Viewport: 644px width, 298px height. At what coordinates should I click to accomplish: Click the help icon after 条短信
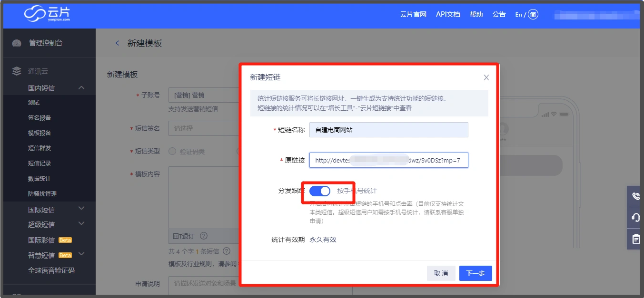coord(227,250)
